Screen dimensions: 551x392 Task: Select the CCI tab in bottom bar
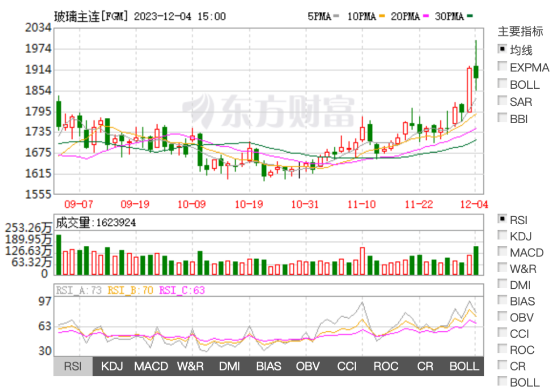(x=347, y=366)
